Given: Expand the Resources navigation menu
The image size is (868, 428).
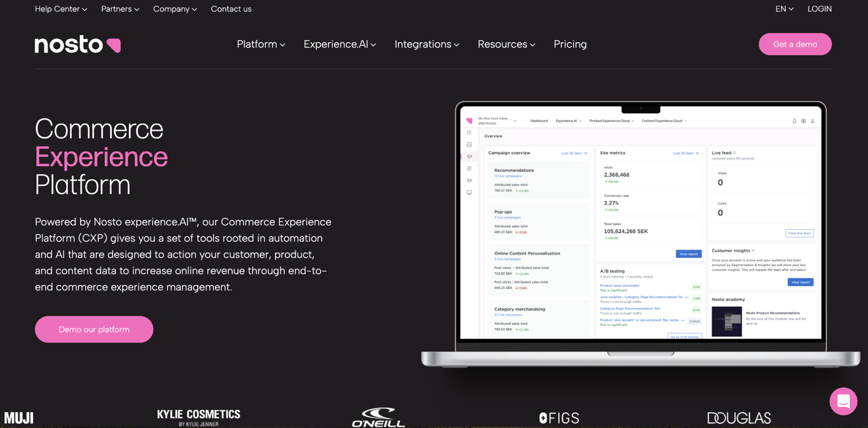Looking at the screenshot, I should (x=506, y=44).
